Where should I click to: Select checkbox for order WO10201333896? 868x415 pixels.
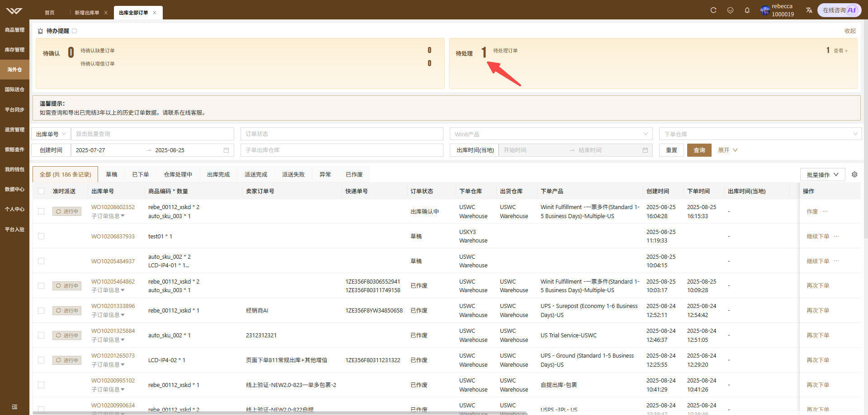pyautogui.click(x=41, y=311)
